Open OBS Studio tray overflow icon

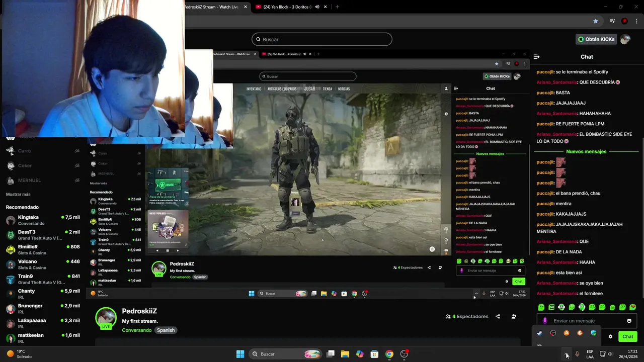[553, 333]
